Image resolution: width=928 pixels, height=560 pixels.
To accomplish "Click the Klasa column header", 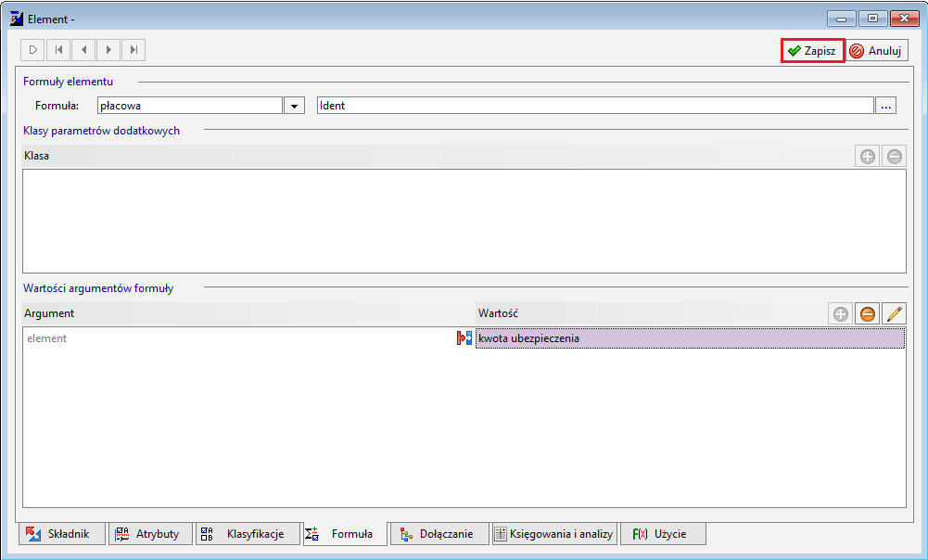I will [x=438, y=157].
